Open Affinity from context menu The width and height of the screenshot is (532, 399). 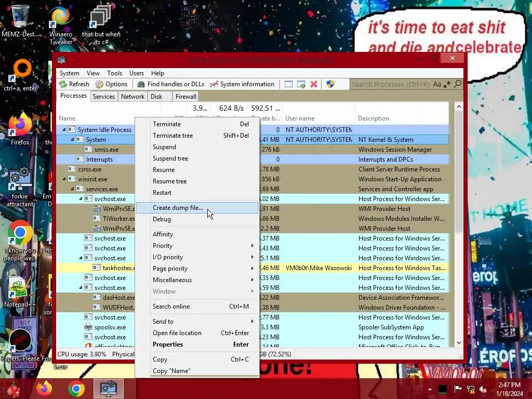[x=197, y=234]
